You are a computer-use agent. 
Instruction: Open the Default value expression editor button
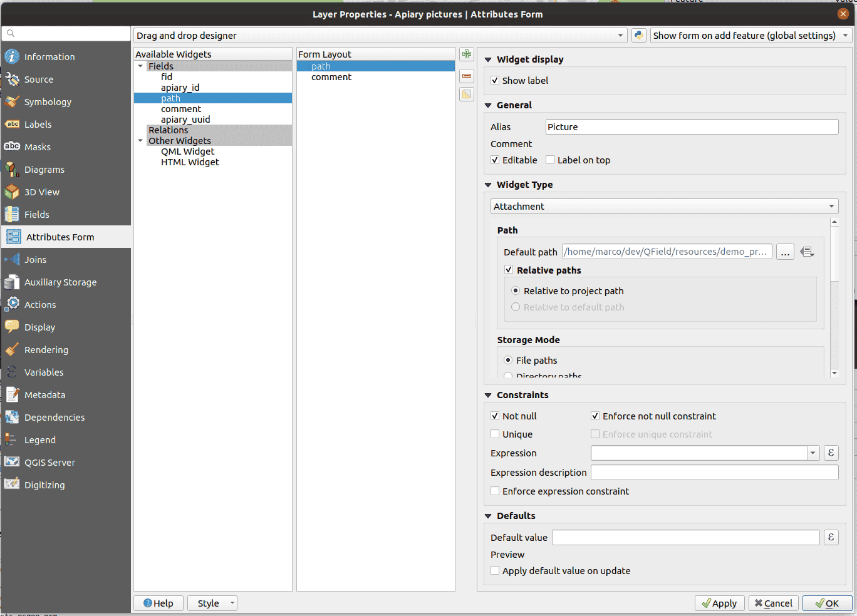pyautogui.click(x=831, y=537)
